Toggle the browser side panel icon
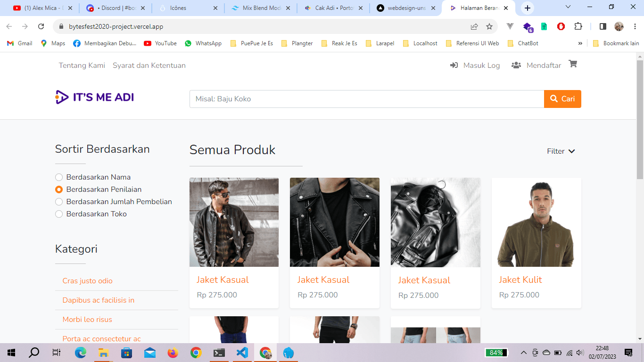The width and height of the screenshot is (644, 362). point(603,26)
